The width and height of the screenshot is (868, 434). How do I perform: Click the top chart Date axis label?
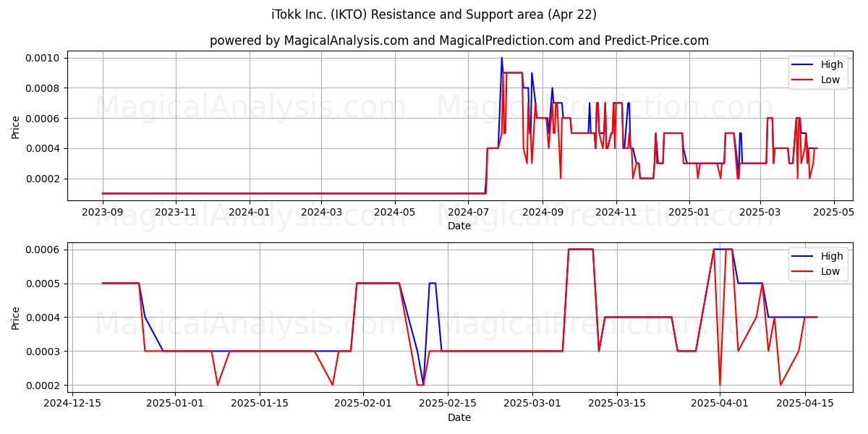[459, 226]
